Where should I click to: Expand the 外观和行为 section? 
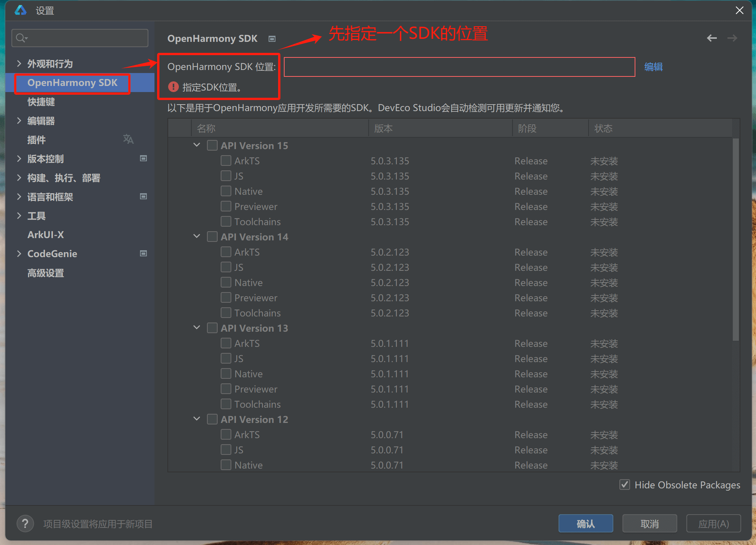pos(19,64)
